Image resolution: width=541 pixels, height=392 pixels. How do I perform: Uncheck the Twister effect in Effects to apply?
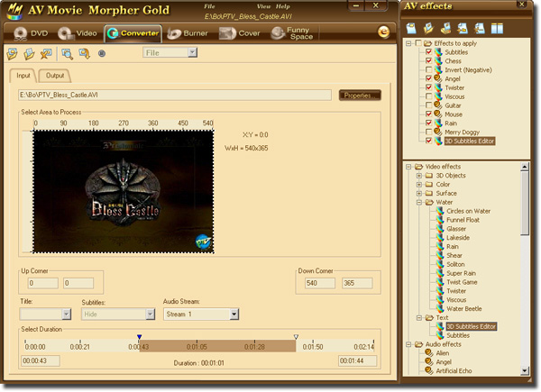[428, 87]
